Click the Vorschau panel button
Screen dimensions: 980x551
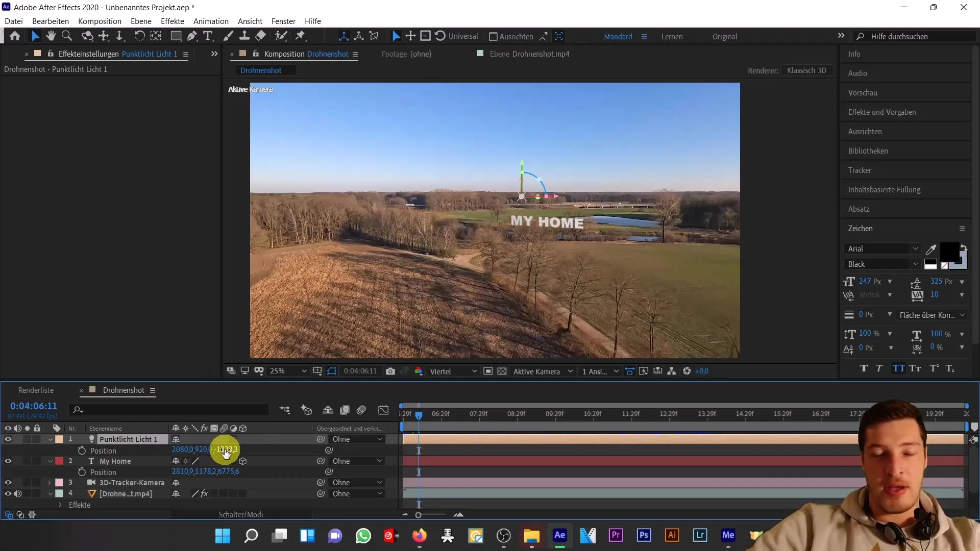[863, 93]
